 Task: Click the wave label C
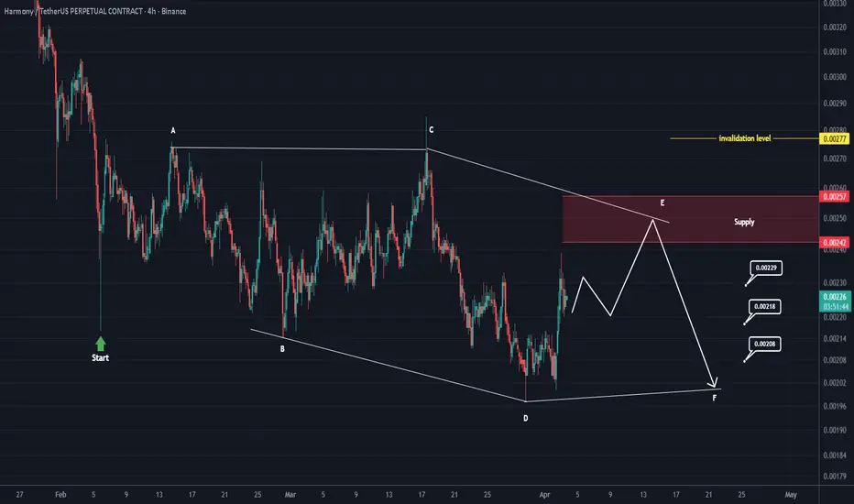click(432, 130)
